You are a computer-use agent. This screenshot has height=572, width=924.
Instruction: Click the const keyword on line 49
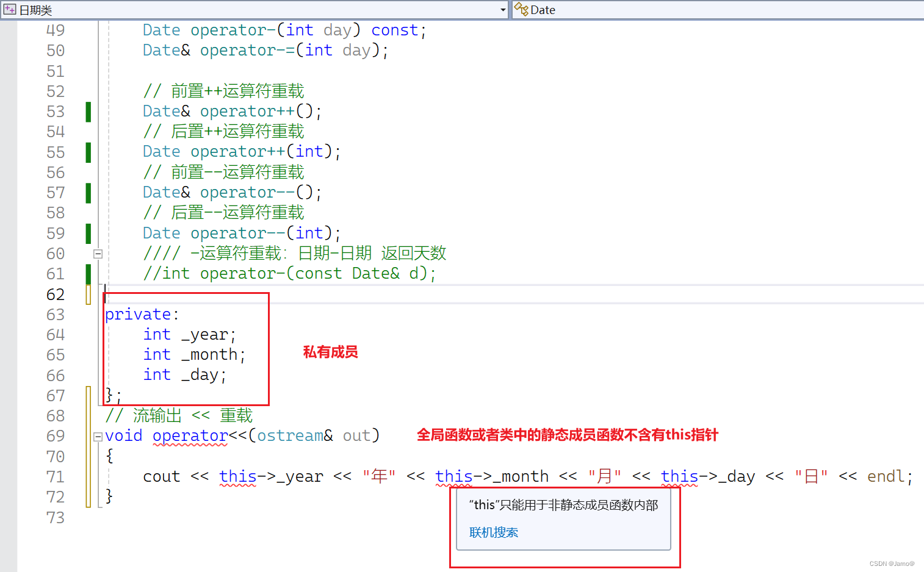pos(395,30)
